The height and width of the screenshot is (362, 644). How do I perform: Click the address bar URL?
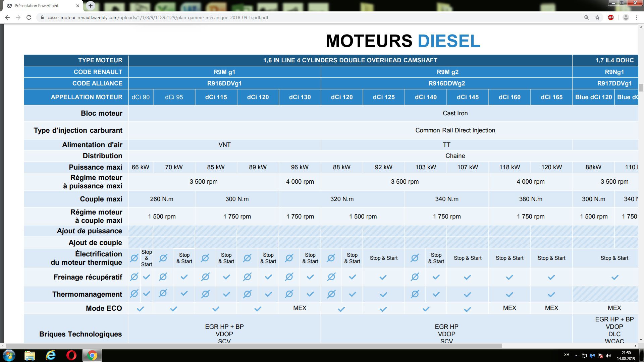click(158, 17)
